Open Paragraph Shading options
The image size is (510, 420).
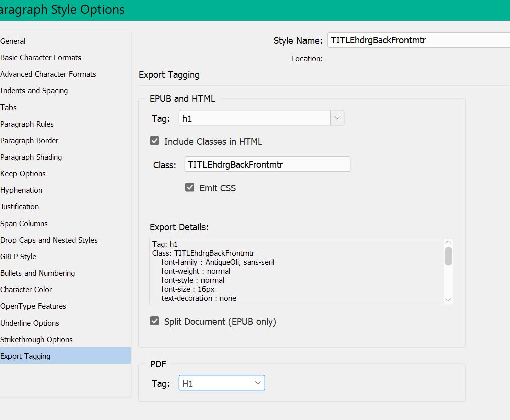(65, 157)
